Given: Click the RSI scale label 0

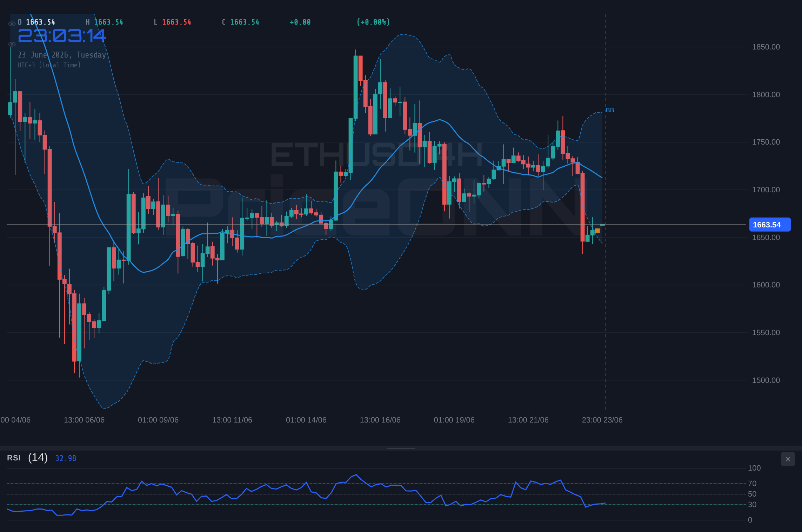Looking at the screenshot, I should (x=750, y=520).
